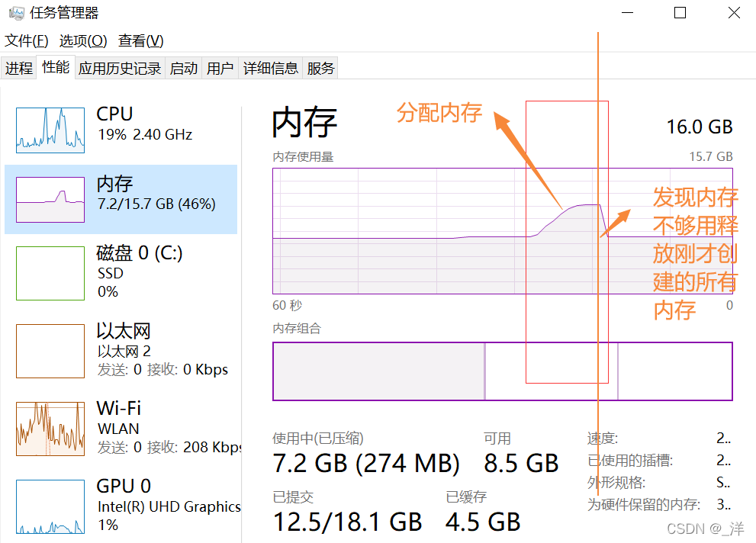Select the CPU performance graph in sidebar

point(50,130)
